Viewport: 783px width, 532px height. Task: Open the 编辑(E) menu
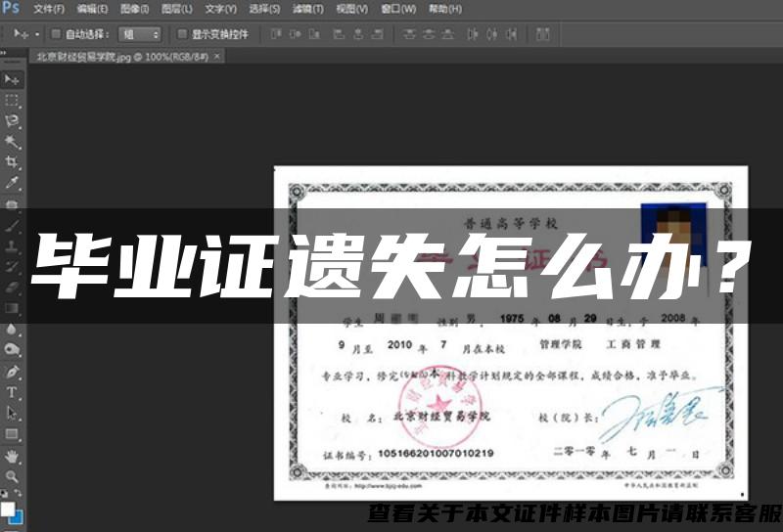click(x=92, y=9)
